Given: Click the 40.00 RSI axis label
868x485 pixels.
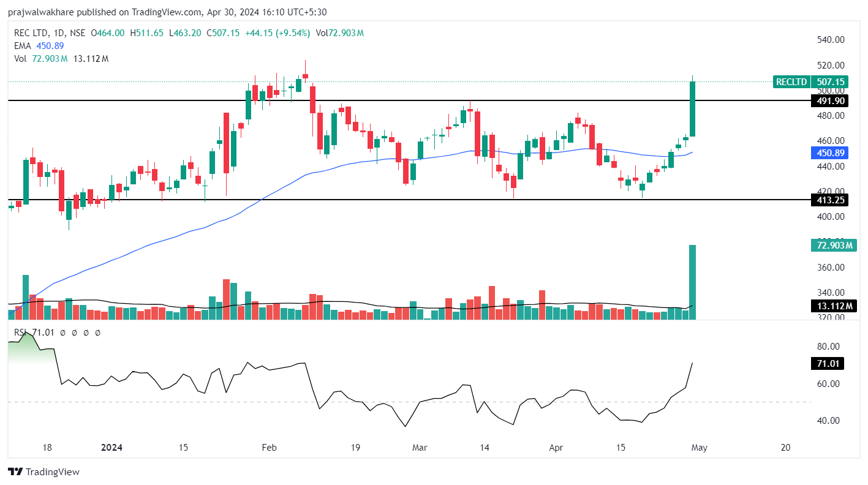Looking at the screenshot, I should click(828, 421).
